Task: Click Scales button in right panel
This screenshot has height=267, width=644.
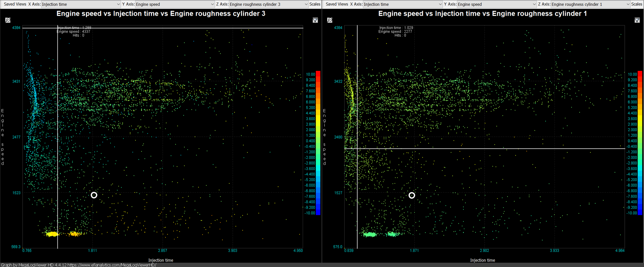Action: [x=637, y=4]
